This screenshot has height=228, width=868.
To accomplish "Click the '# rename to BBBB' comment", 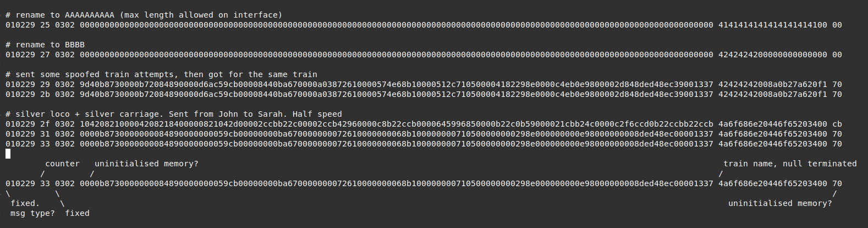I will (x=45, y=45).
